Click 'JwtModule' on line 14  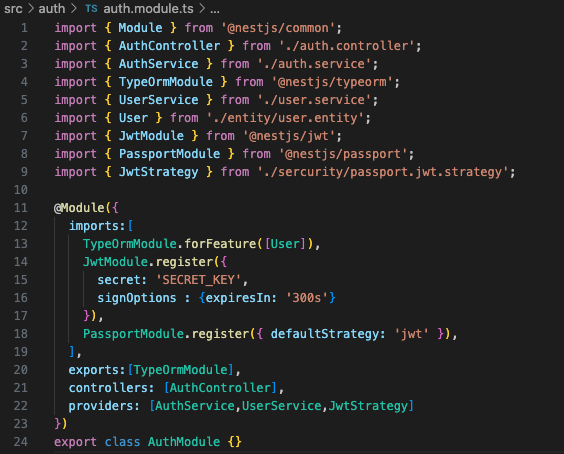tap(115, 262)
